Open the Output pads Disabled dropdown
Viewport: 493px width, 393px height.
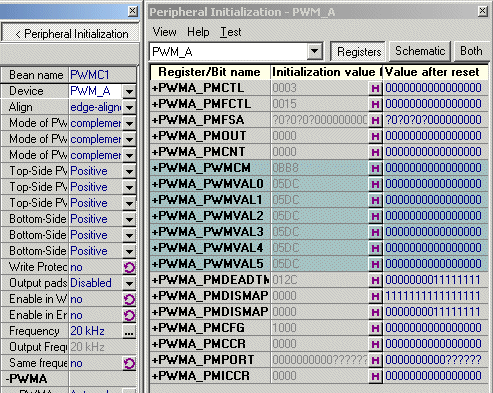click(x=129, y=283)
